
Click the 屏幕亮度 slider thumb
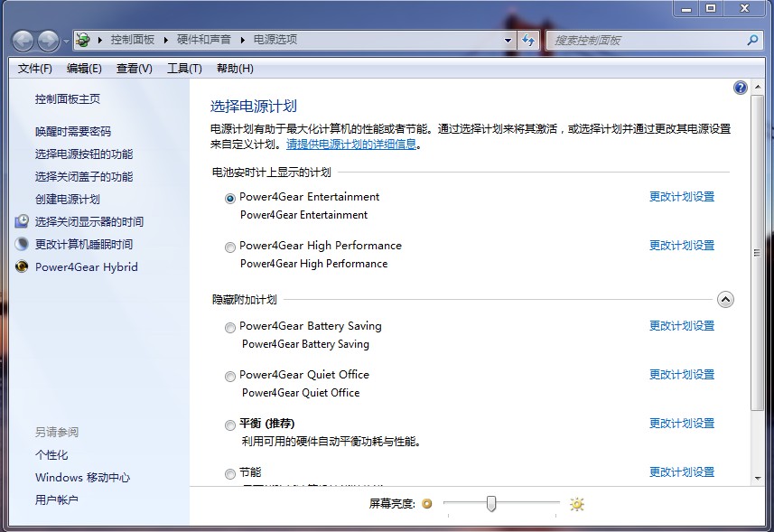(491, 504)
